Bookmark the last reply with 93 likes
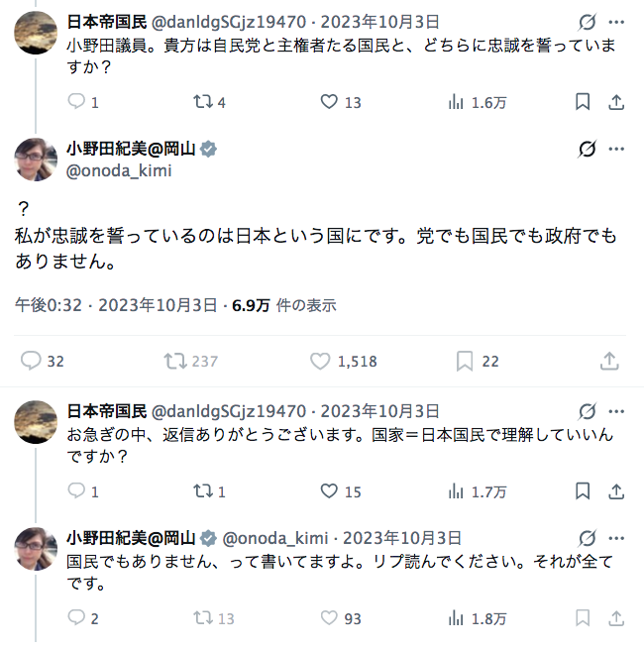 [583, 618]
